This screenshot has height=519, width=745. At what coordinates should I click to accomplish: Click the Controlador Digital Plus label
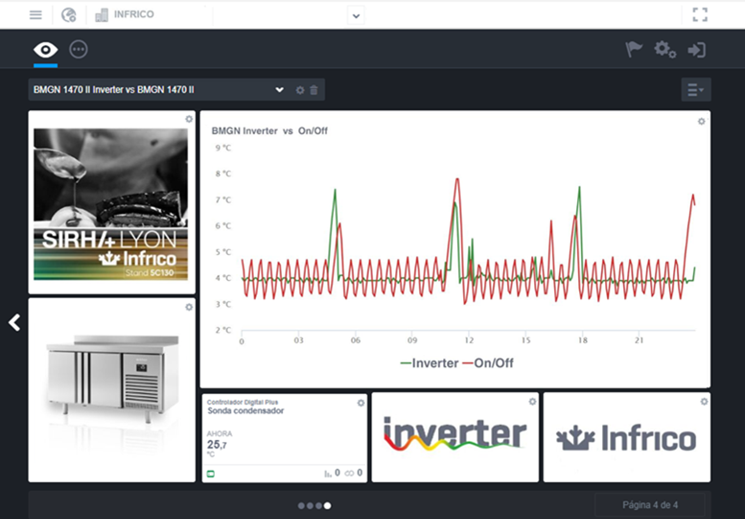click(242, 402)
